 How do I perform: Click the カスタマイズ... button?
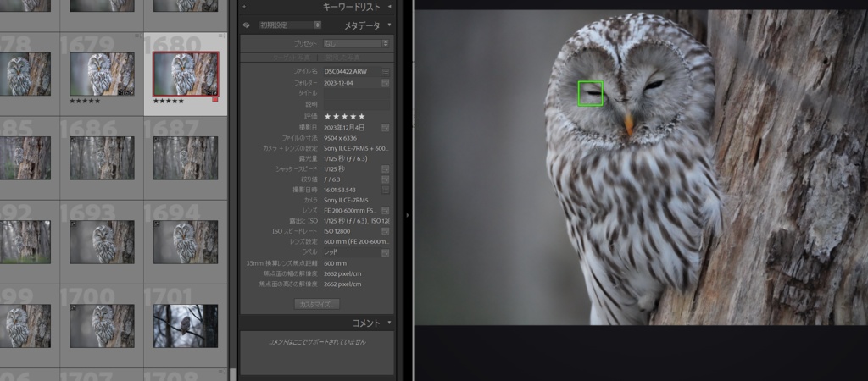tap(317, 304)
